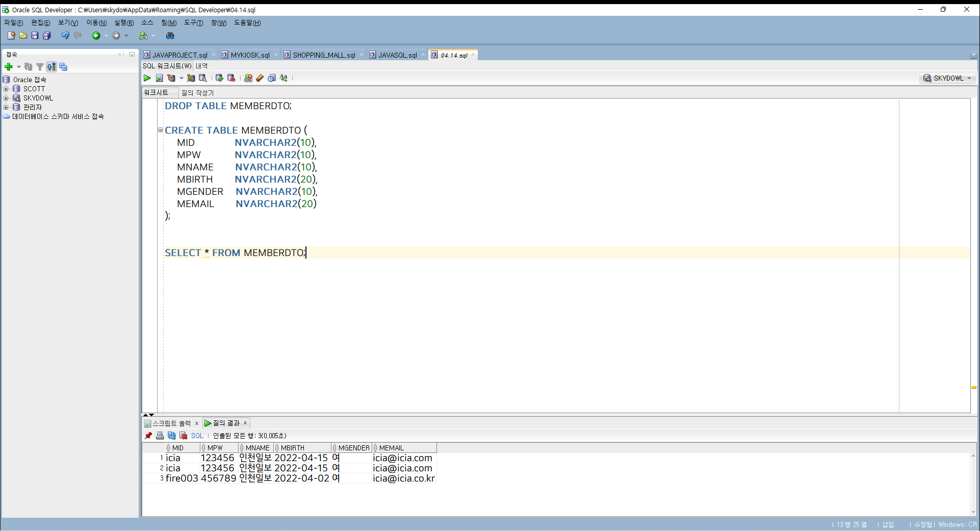980x531 pixels.
Task: Click the Autotrace icon
Action: (x=191, y=78)
